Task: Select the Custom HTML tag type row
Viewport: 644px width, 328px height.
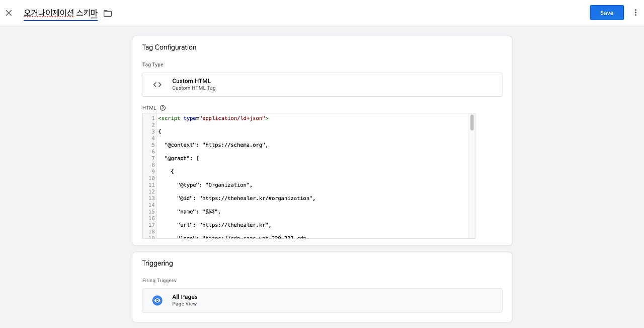Action: [x=322, y=85]
